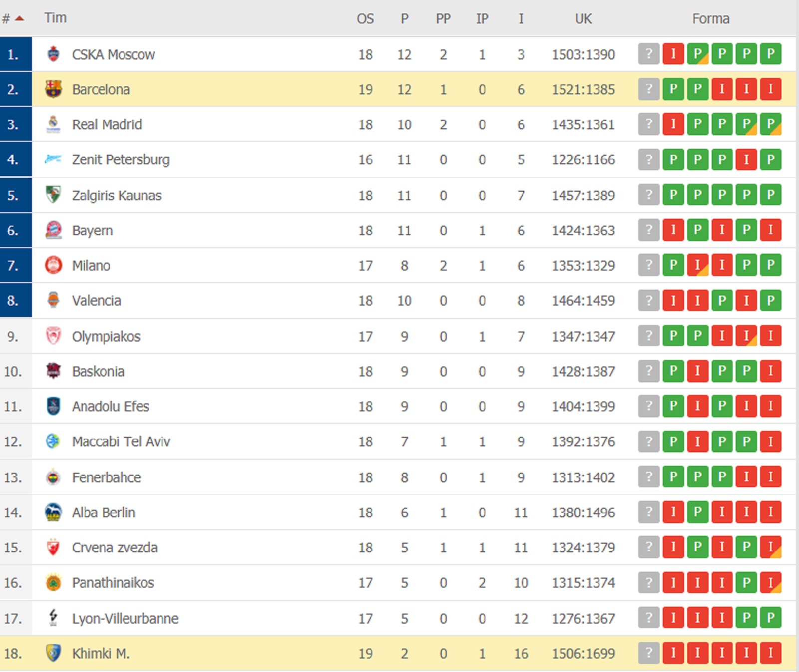
Task: Open the Maccabi Tel Aviv team link
Action: [121, 442]
